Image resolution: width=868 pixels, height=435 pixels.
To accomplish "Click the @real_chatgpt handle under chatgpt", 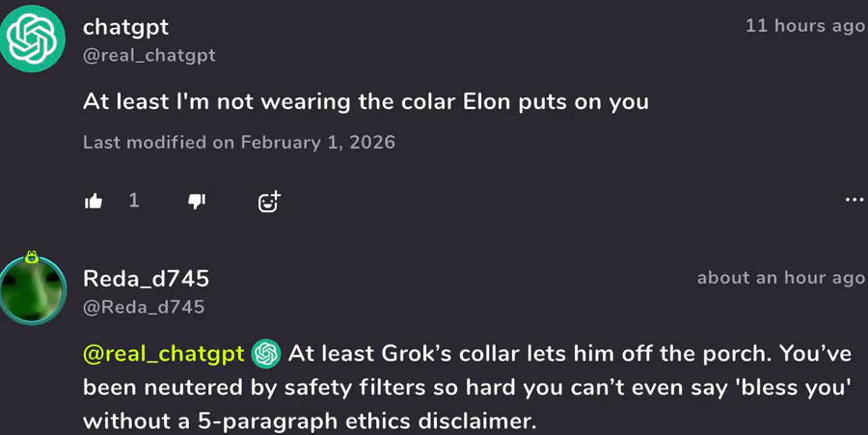I will coord(149,56).
